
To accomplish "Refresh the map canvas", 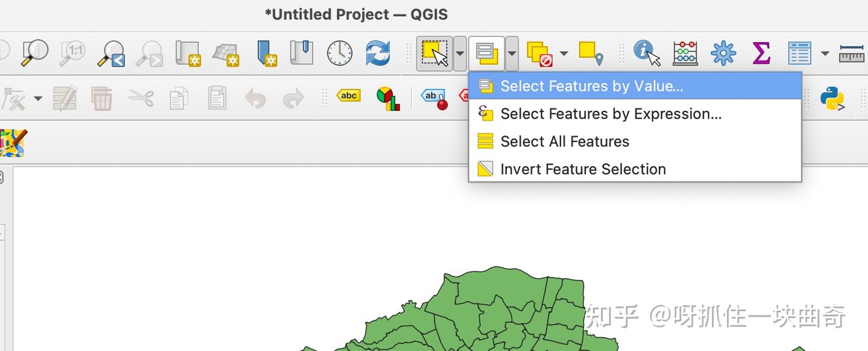I will click(378, 53).
